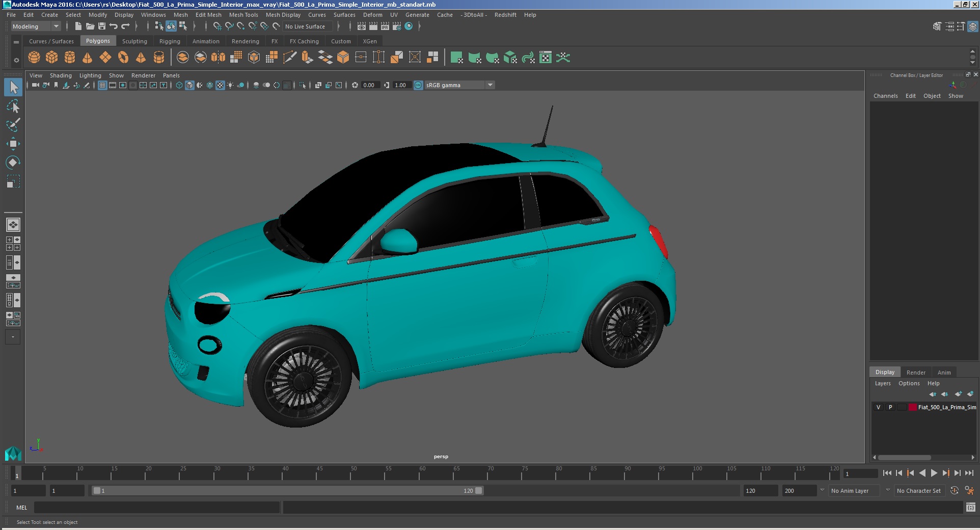This screenshot has height=530, width=980.
Task: Switch to the Render layer tab
Action: [916, 373]
